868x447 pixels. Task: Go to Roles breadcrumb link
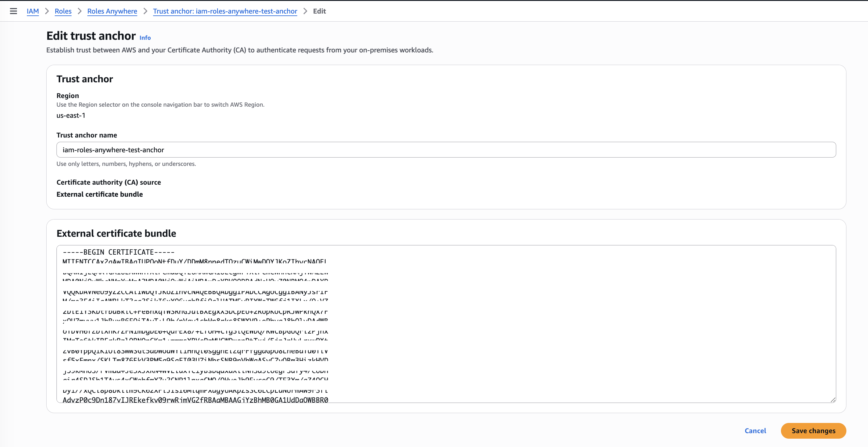[63, 11]
